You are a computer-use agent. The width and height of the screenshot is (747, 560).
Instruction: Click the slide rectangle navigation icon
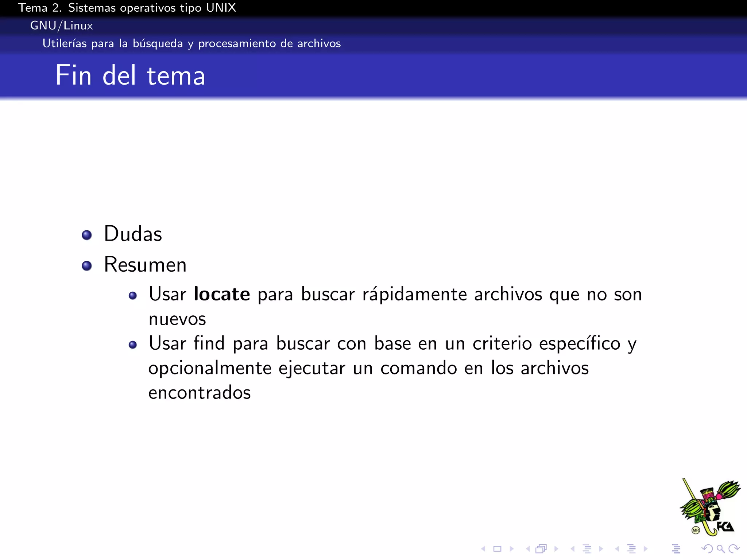[x=497, y=549]
